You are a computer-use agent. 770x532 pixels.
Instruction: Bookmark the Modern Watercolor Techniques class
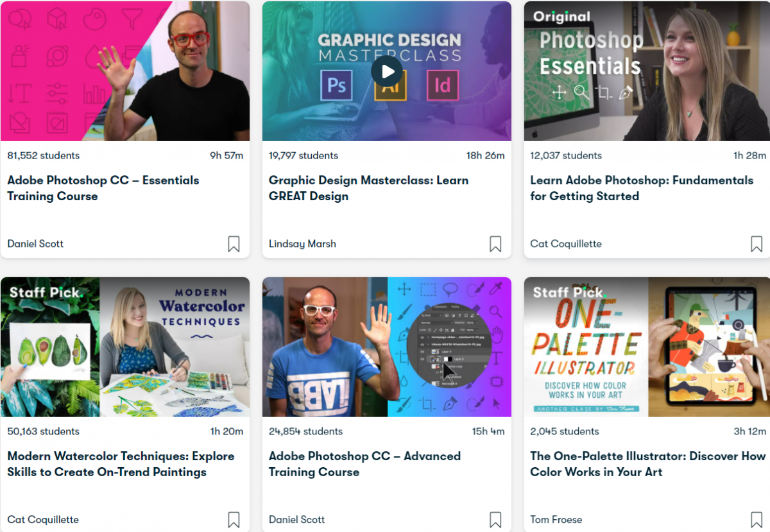click(x=234, y=520)
